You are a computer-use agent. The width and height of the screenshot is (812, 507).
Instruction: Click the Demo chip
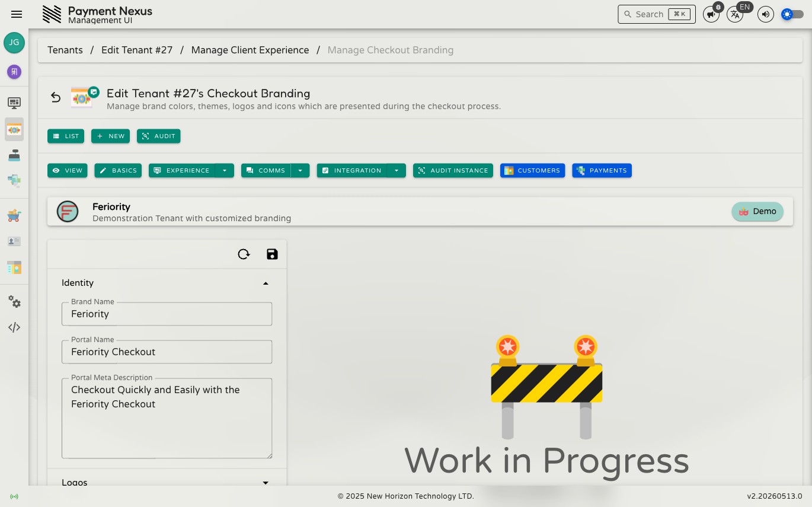[x=757, y=212]
